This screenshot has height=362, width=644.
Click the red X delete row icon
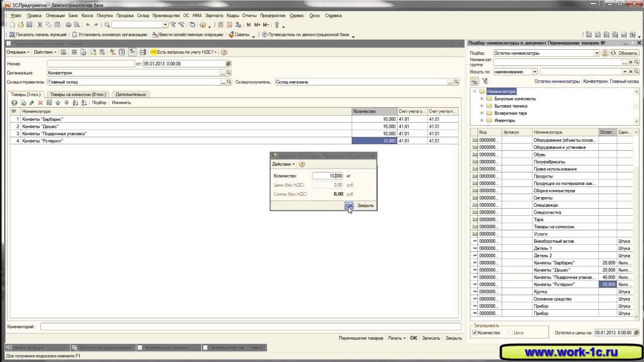(x=40, y=103)
